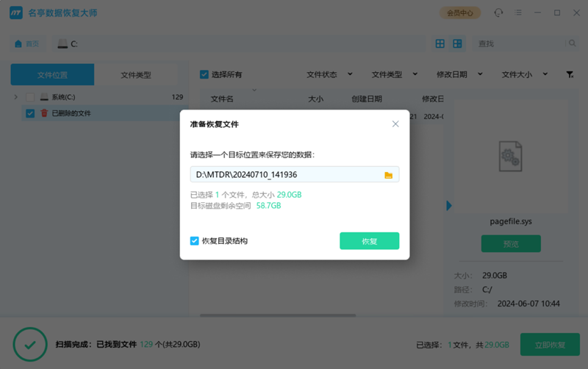Open the 文件状态 filter dropdown
The width and height of the screenshot is (588, 369).
pos(329,74)
